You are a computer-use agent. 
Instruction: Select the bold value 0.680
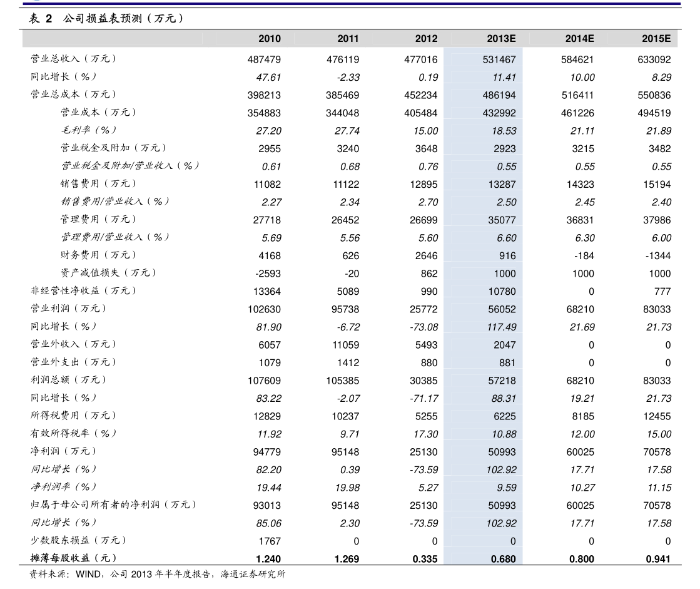click(x=503, y=559)
